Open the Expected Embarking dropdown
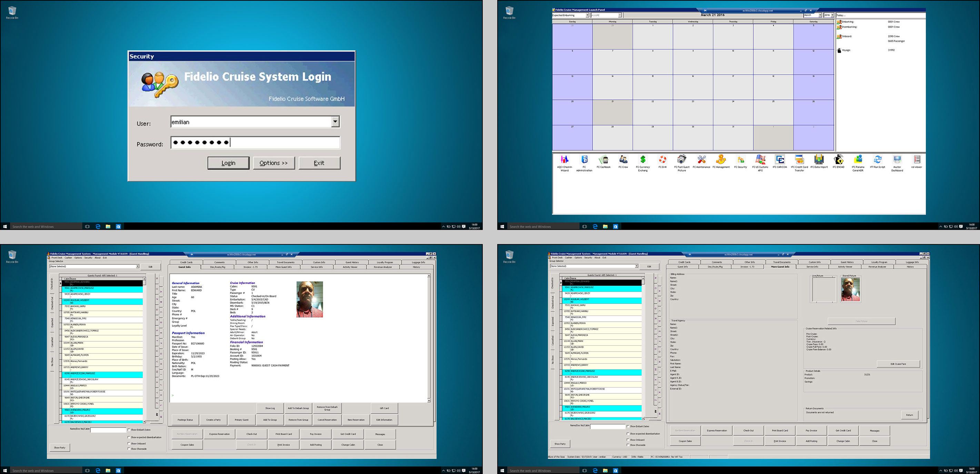980x474 pixels. [x=587, y=15]
